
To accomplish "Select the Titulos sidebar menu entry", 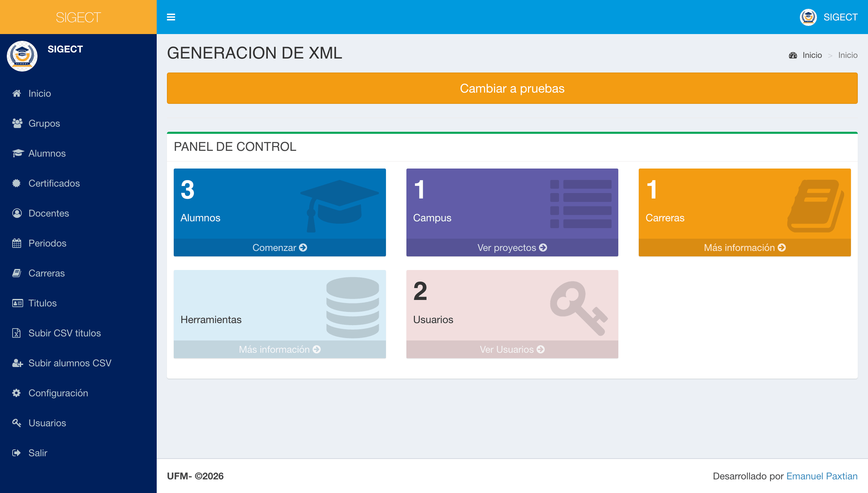I will (x=43, y=303).
